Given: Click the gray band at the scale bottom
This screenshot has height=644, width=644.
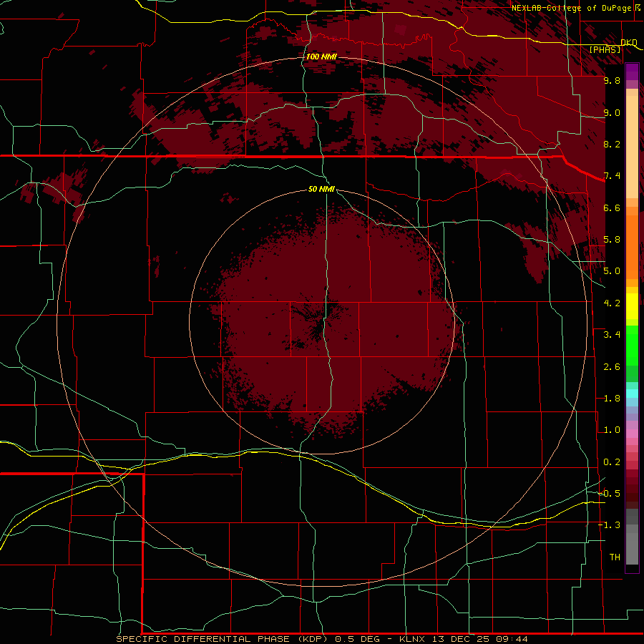Looking at the screenshot, I should click(632, 538).
